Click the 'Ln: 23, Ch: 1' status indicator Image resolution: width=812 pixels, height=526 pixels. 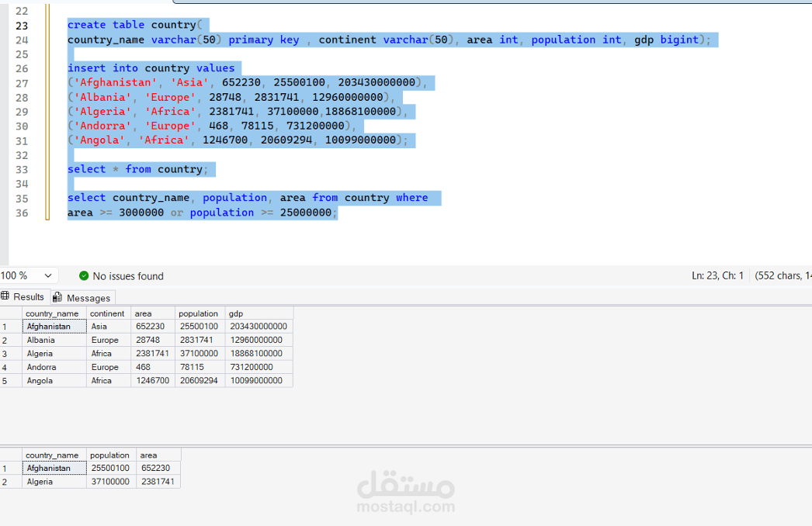point(718,276)
